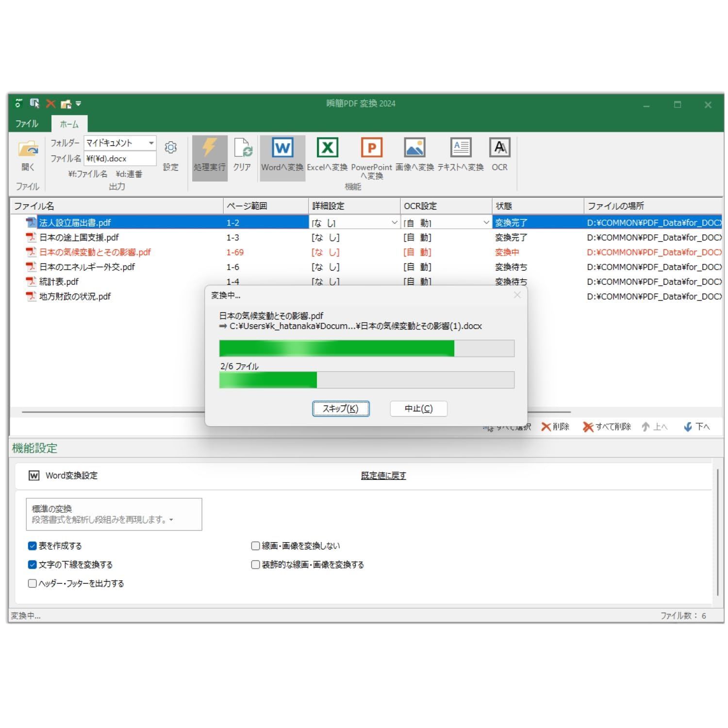Click the page range 1-69 cell
The height and width of the screenshot is (728, 728).
[235, 252]
